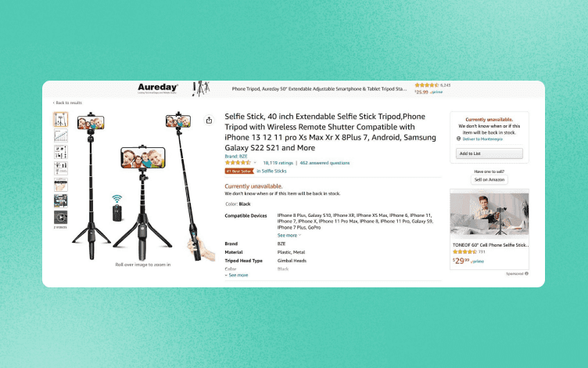Screen dimensions: 588x368
Task: Click the location pin icon near Deliver to Montenegro
Action: click(x=458, y=139)
